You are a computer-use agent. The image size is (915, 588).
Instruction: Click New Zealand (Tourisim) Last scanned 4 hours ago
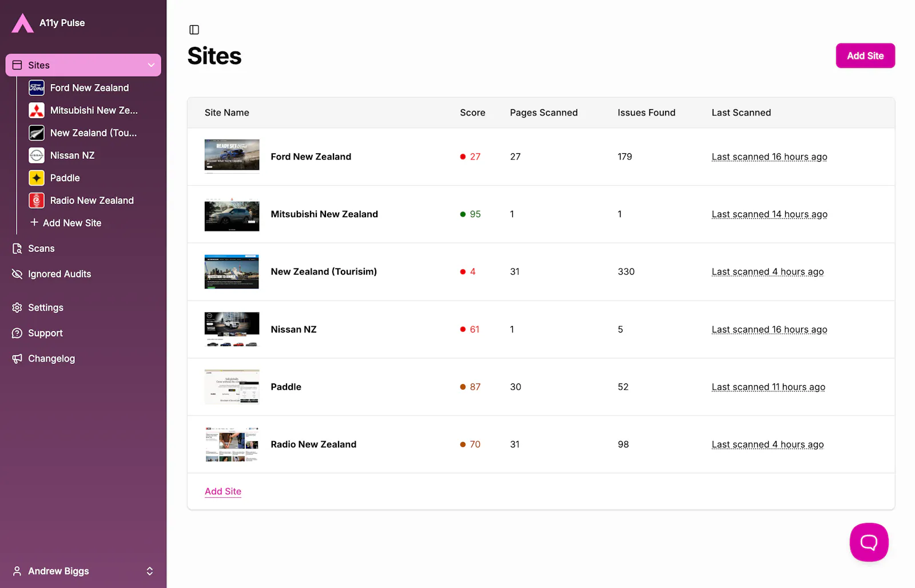pyautogui.click(x=767, y=272)
